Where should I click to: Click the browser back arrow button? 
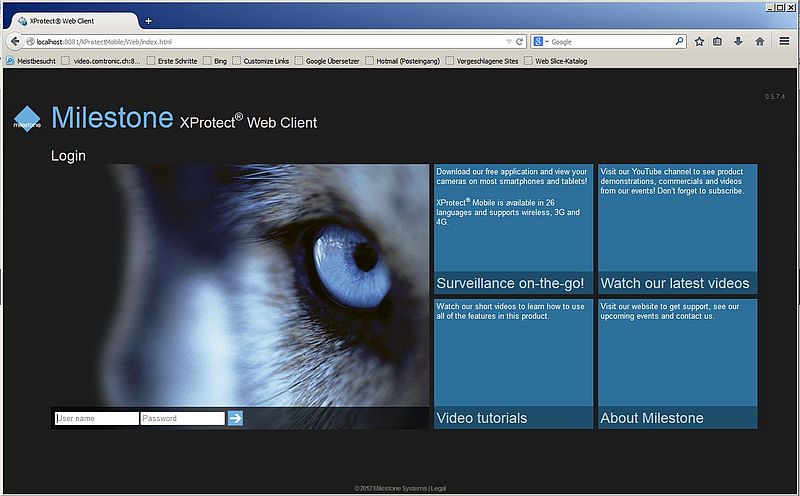click(15, 41)
